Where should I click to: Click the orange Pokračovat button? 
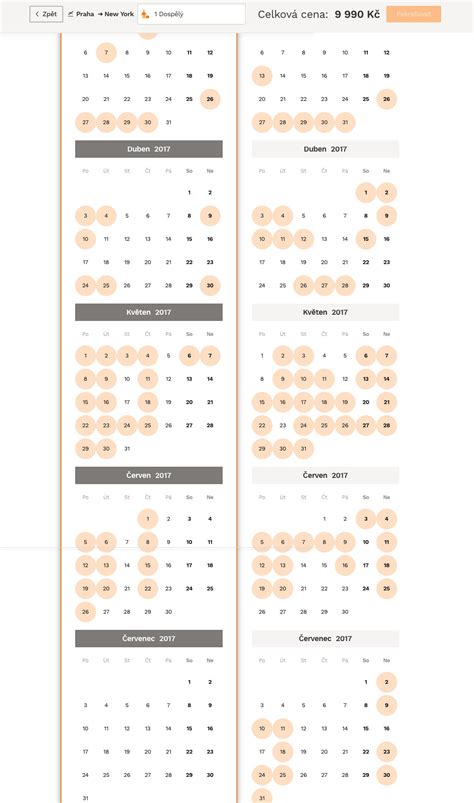(x=414, y=14)
